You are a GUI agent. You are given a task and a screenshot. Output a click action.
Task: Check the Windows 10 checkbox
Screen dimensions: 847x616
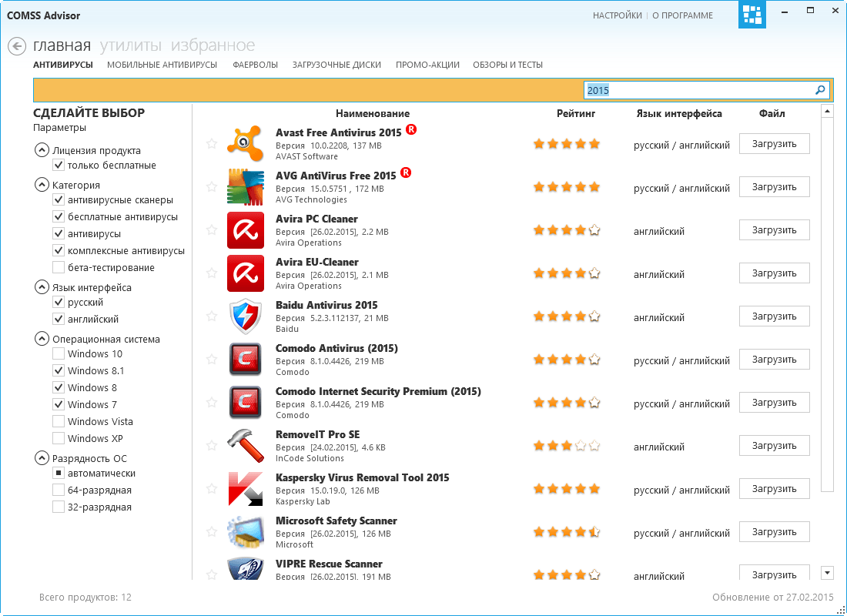[x=59, y=353]
